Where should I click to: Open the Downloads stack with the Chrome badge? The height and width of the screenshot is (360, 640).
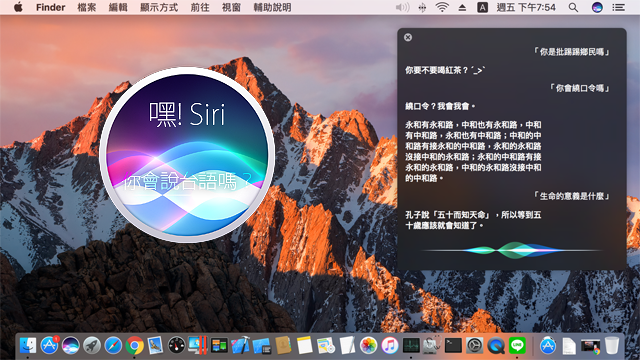tap(590, 346)
